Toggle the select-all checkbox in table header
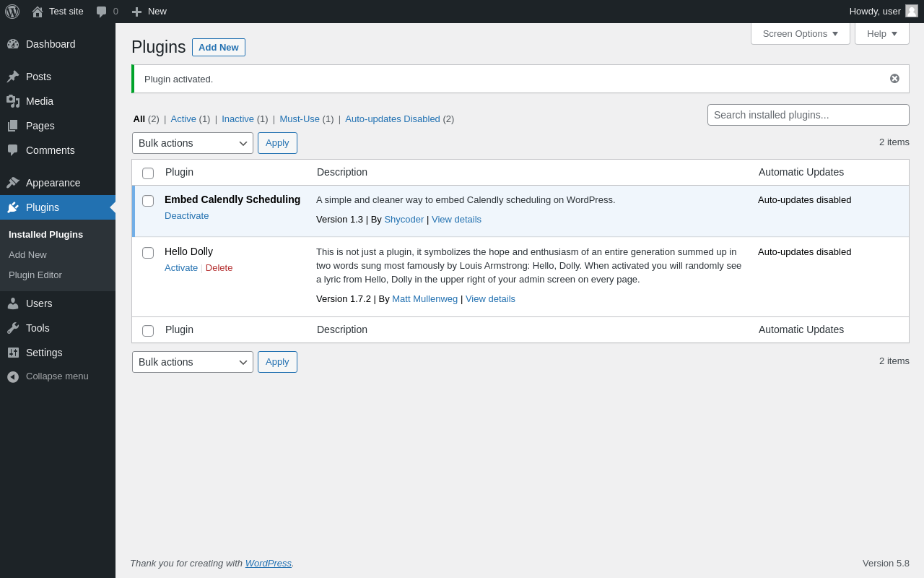 pos(148,173)
